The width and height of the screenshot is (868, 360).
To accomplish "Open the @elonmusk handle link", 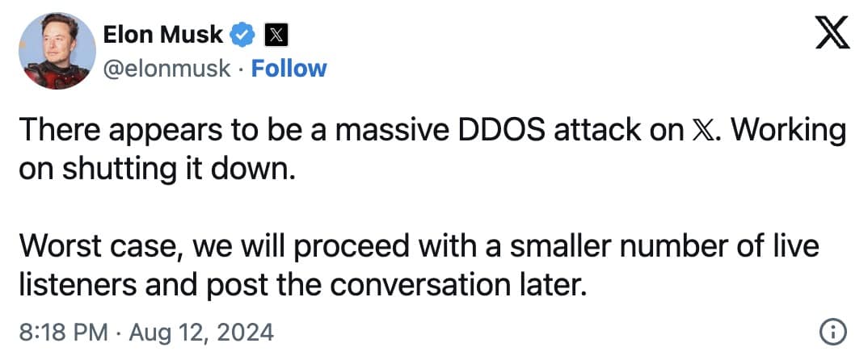I will (167, 69).
